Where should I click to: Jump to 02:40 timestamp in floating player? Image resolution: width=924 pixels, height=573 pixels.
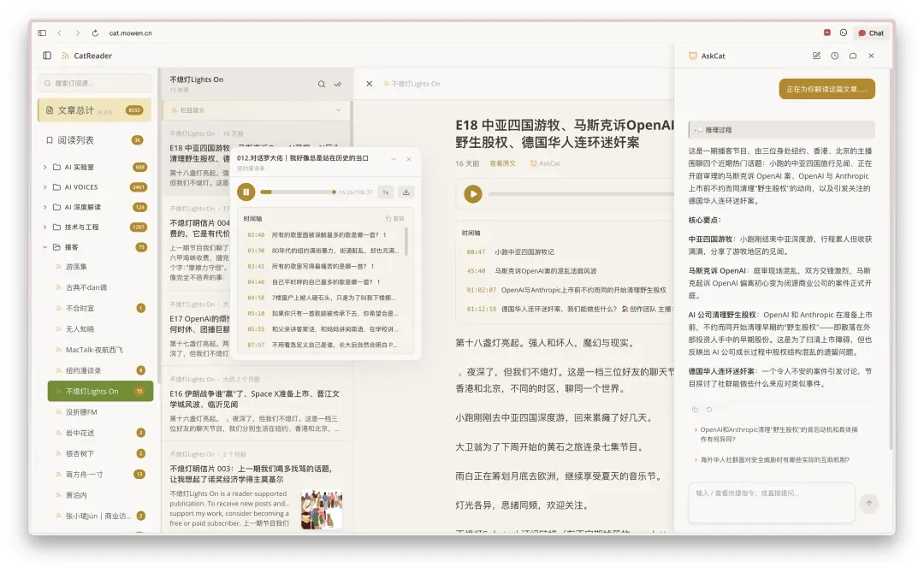pyautogui.click(x=256, y=234)
